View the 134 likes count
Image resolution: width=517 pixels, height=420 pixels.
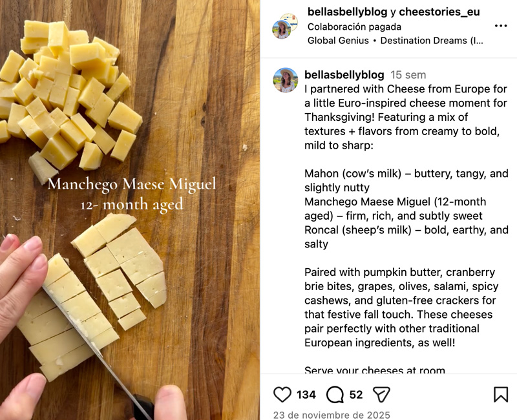(306, 394)
